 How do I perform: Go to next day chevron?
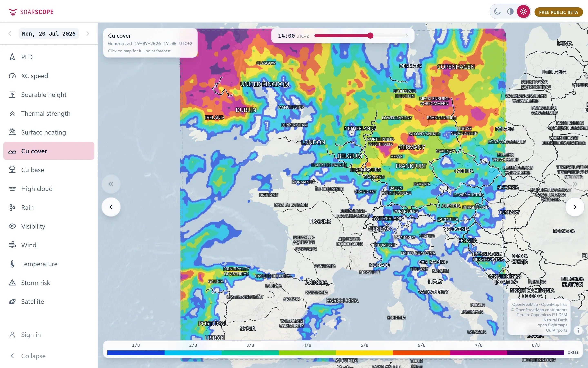(x=88, y=34)
